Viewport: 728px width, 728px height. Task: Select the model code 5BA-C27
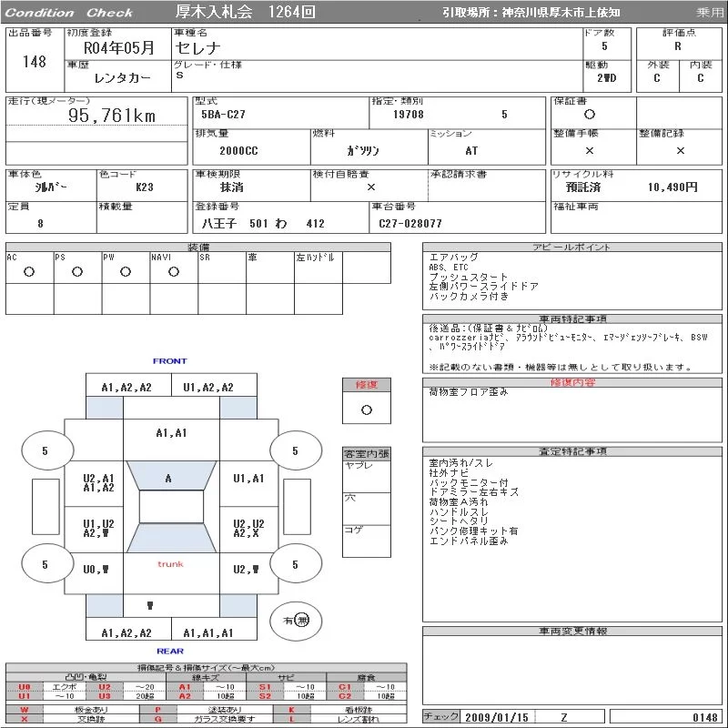pos(223,115)
